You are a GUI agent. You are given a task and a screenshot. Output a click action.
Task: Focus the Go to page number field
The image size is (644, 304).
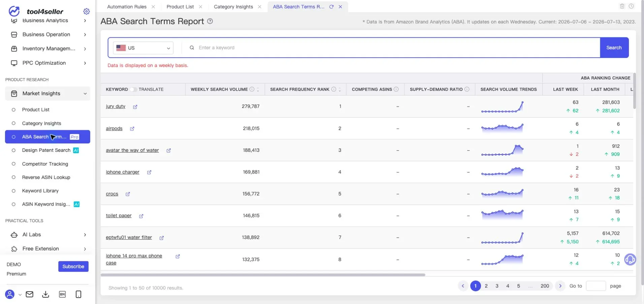[x=596, y=286]
